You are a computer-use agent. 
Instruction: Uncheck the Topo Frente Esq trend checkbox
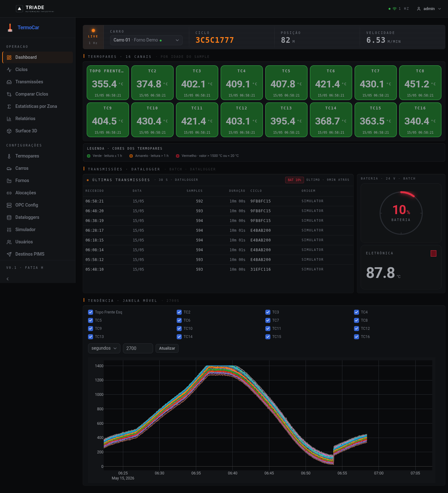point(91,312)
